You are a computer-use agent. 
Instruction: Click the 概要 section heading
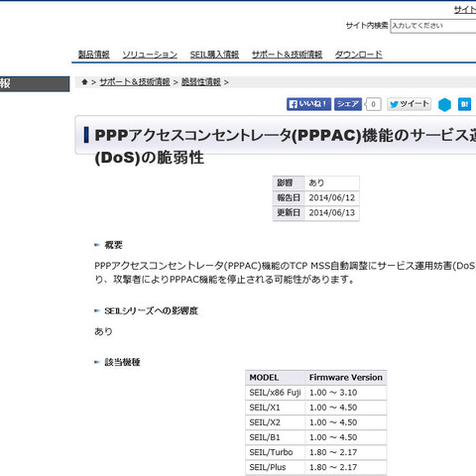click(x=113, y=245)
